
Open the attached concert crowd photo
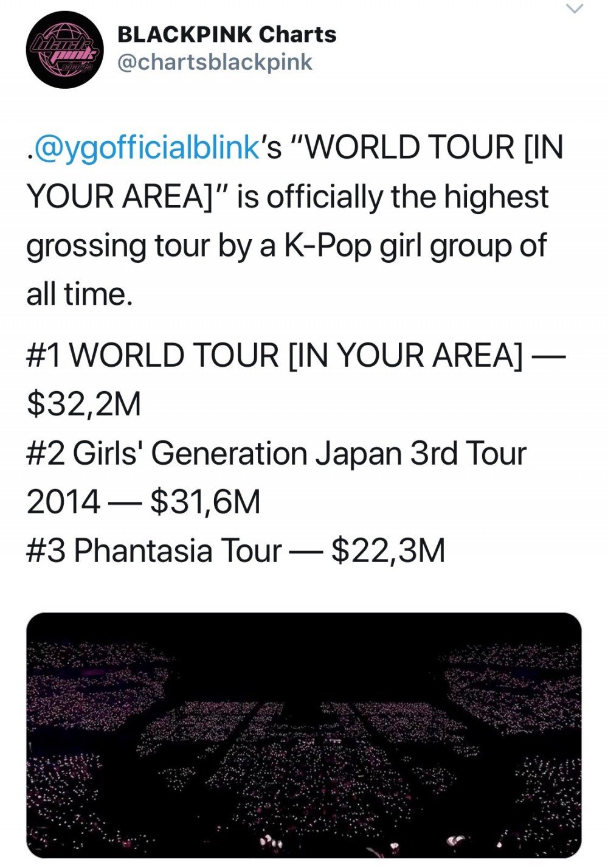click(x=304, y=735)
